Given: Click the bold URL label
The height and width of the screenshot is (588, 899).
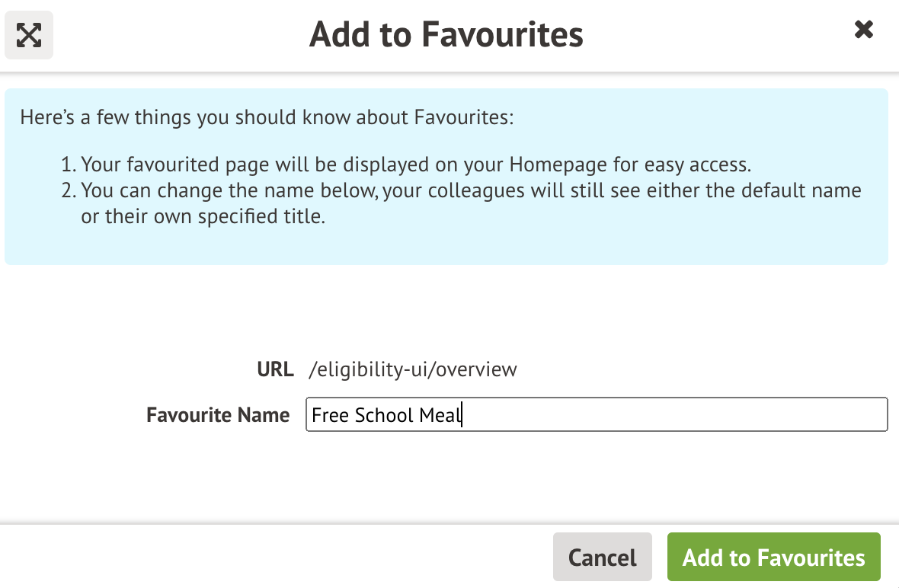Looking at the screenshot, I should (275, 370).
